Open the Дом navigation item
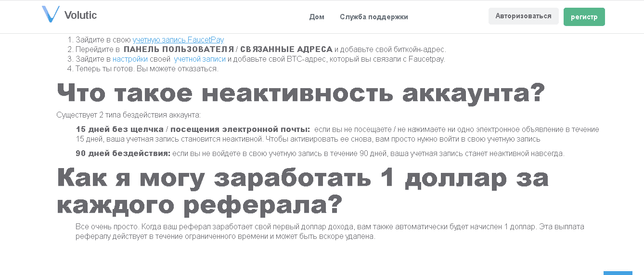The image size is (644, 275). (316, 17)
